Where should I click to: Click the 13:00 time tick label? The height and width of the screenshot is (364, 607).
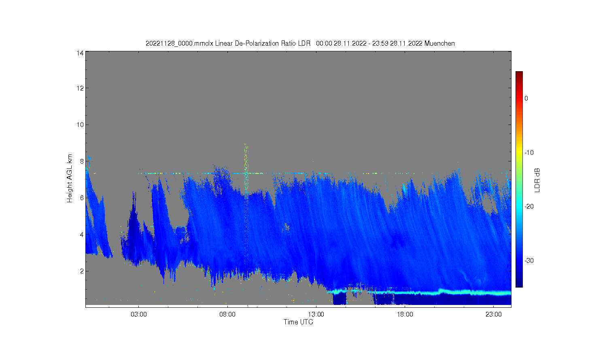316,314
